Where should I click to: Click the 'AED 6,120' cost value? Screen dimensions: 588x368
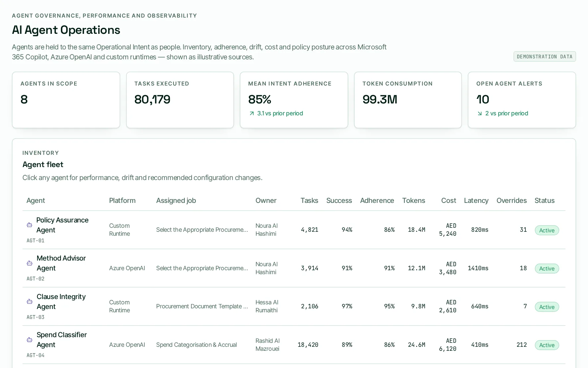coord(448,345)
